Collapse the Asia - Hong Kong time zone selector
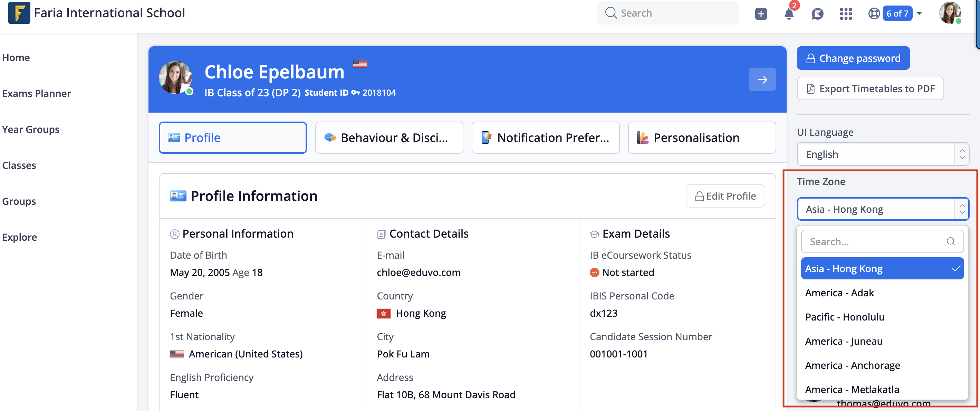The height and width of the screenshot is (411, 980). [882, 209]
